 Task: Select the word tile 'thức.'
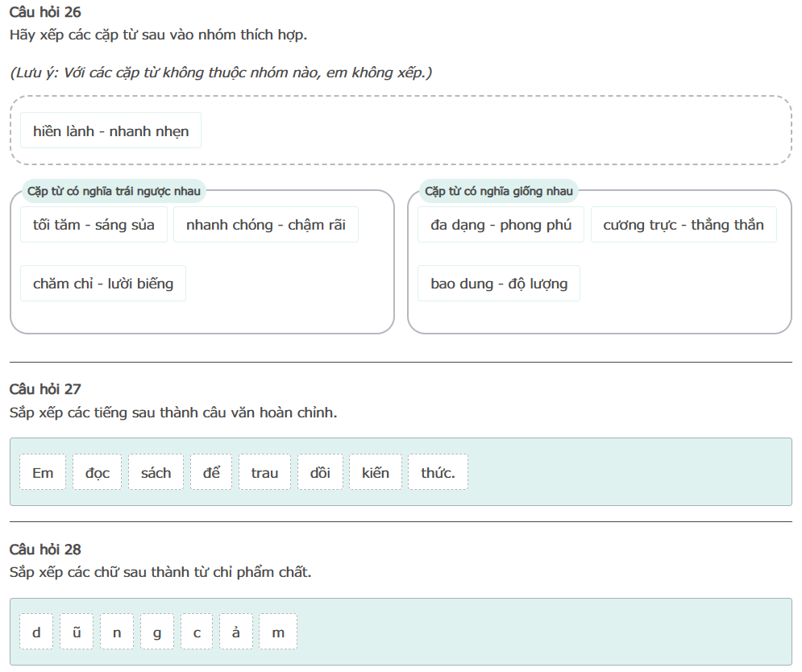[x=438, y=473]
